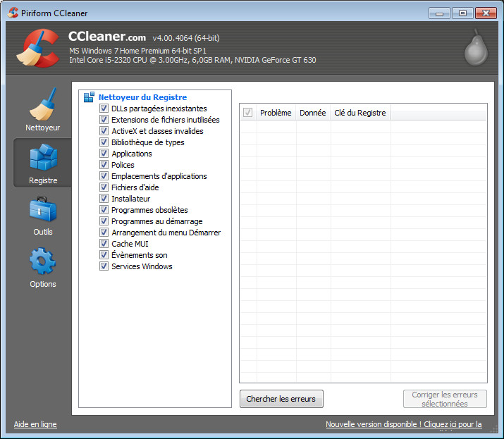Viewport: 504px width, 439px height.
Task: Click the MS Windows 7 Home Premium text
Action: click(x=137, y=51)
